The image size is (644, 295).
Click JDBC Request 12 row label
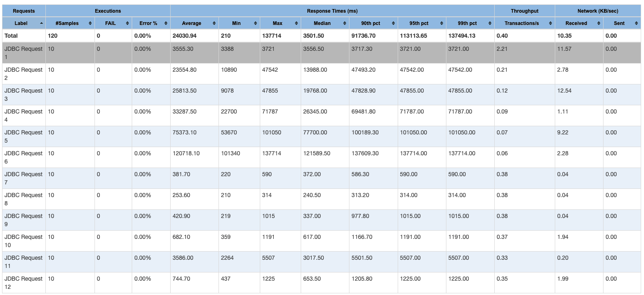(24, 283)
